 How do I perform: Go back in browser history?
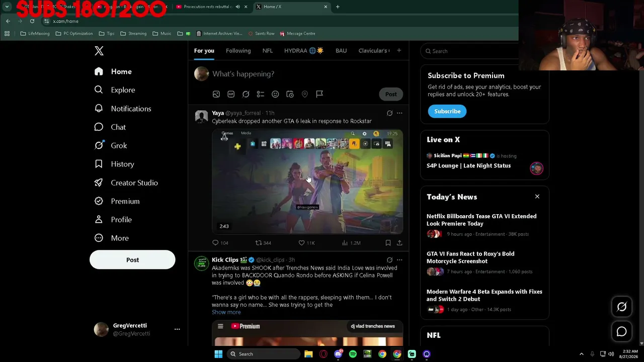click(8, 21)
